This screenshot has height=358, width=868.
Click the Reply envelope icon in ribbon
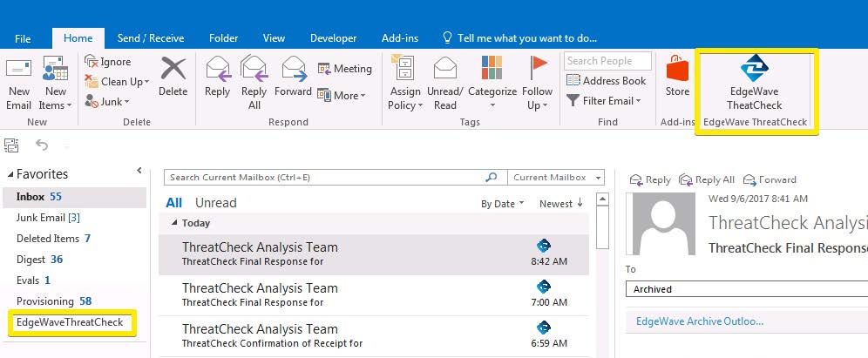click(x=218, y=69)
